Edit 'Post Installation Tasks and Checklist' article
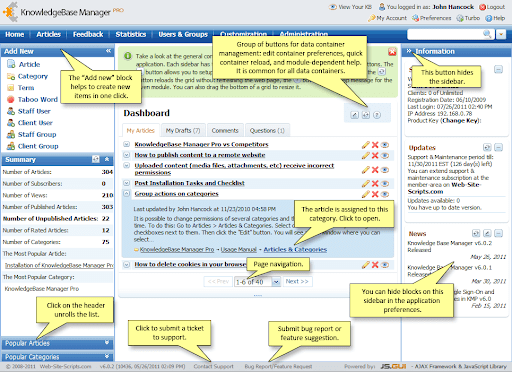 [x=366, y=183]
